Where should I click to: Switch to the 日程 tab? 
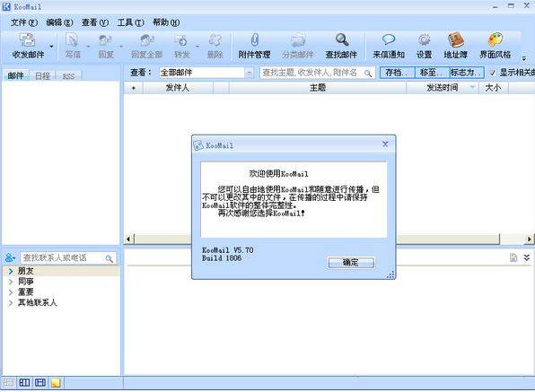click(43, 76)
